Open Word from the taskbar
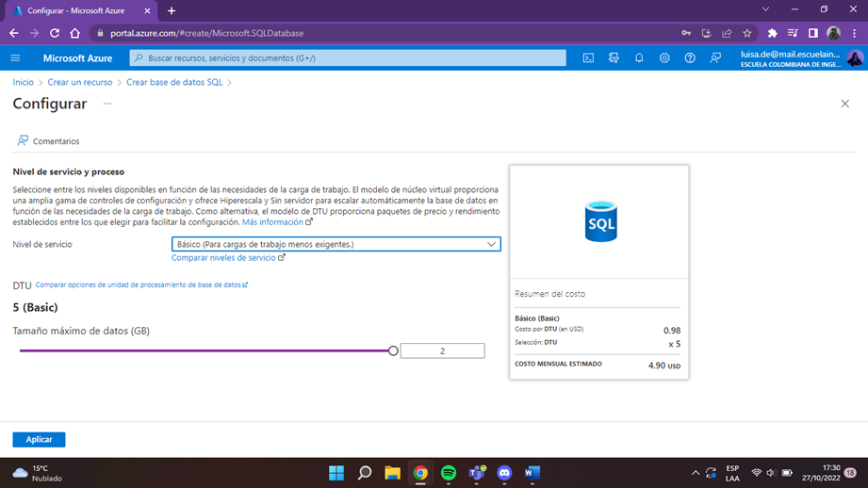This screenshot has height=488, width=868. (x=532, y=473)
